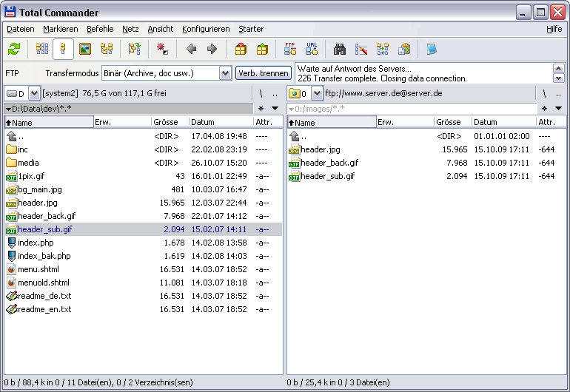The height and width of the screenshot is (392, 570).
Task: Click the URL new FTP connection icon
Action: pyautogui.click(x=312, y=50)
